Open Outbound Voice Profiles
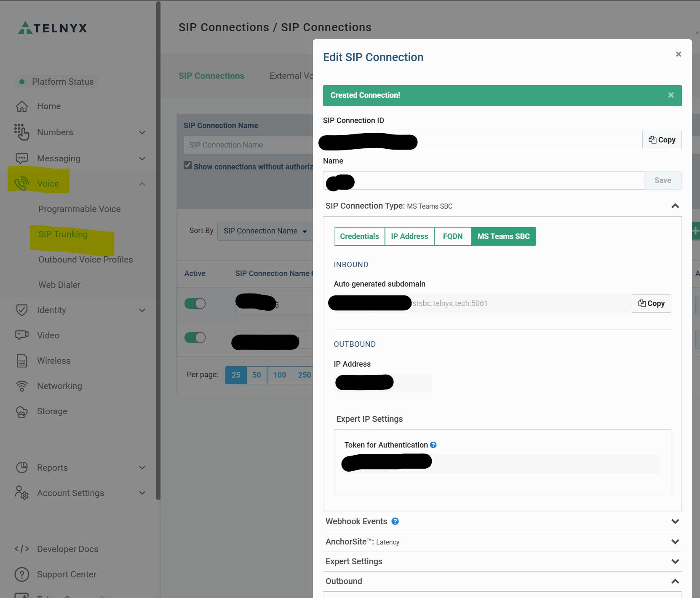Screen dimensions: 700x598 (85, 260)
